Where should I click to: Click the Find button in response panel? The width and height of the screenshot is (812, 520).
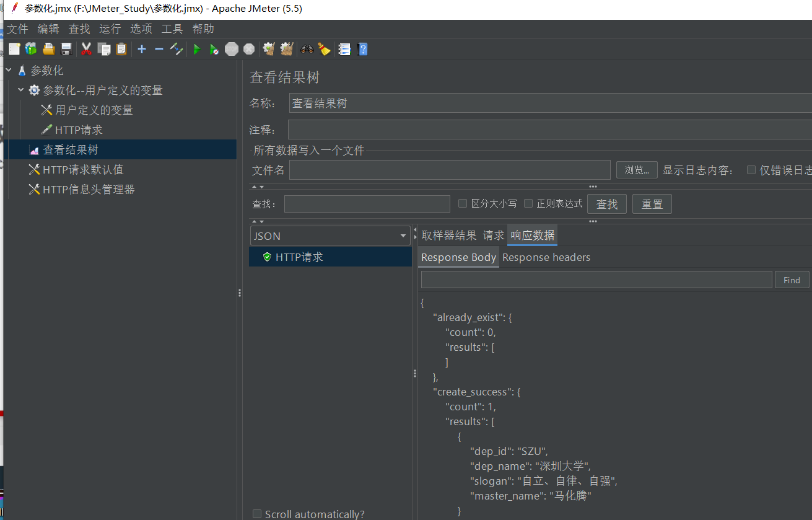coord(792,280)
